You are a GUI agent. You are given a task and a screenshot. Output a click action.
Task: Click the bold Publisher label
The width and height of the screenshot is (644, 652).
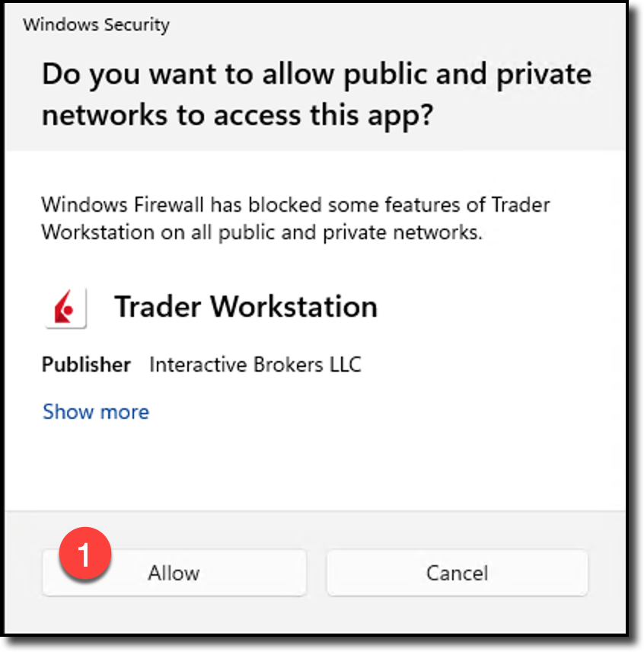click(x=86, y=365)
